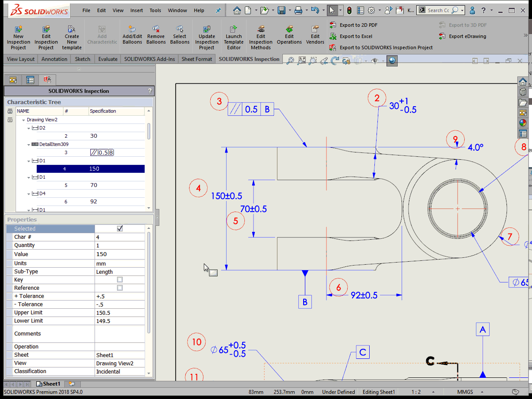Screen dimensions: 532x399
Task: Tick the Reference property checkbox
Action: (120, 288)
